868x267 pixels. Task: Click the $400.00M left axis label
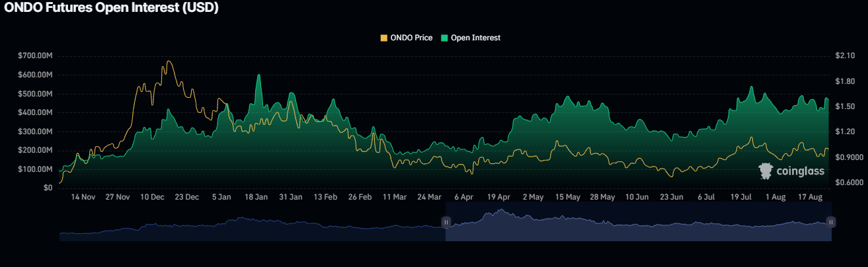click(35, 112)
